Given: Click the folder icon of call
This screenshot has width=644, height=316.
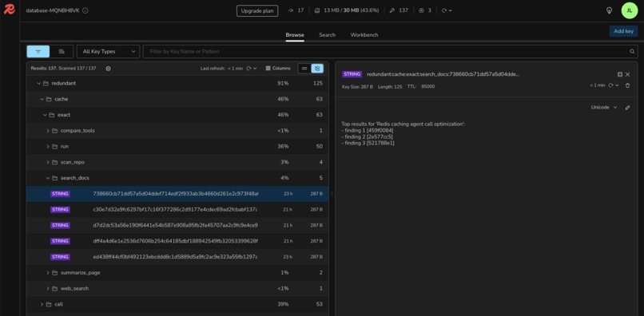Looking at the screenshot, I should point(49,304).
